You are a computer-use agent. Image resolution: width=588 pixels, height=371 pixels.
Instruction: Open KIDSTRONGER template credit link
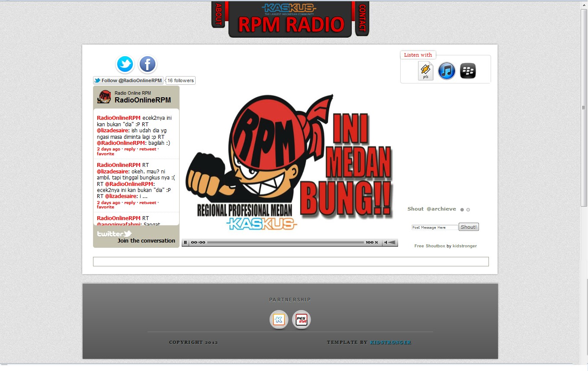click(x=391, y=342)
